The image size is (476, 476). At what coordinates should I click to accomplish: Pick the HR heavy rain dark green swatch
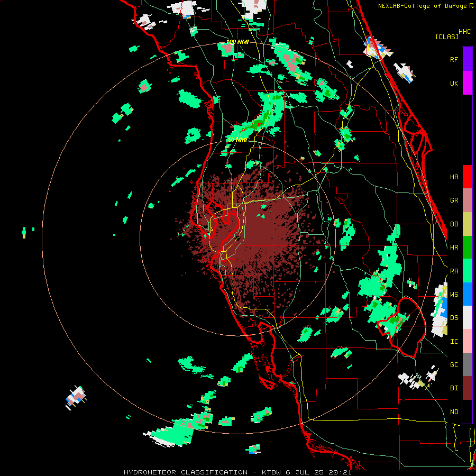coord(467,247)
